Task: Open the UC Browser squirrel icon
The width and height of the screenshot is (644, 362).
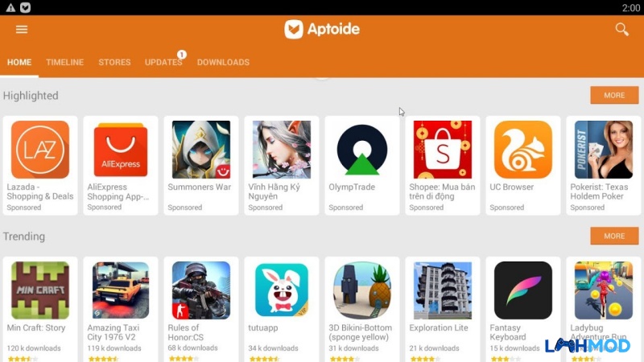Action: coord(522,150)
